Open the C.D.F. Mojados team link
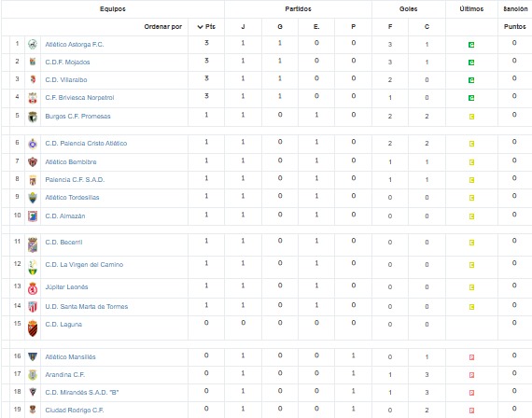 pyautogui.click(x=67, y=63)
